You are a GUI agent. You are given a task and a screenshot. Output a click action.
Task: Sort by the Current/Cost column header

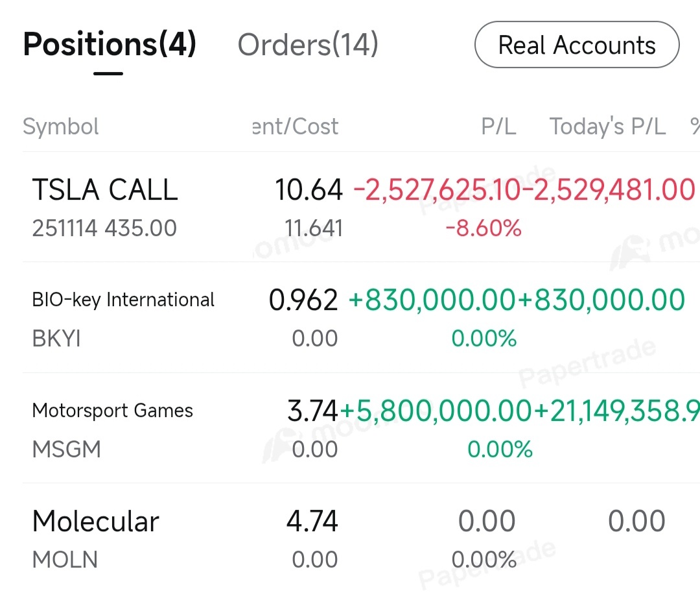296,126
